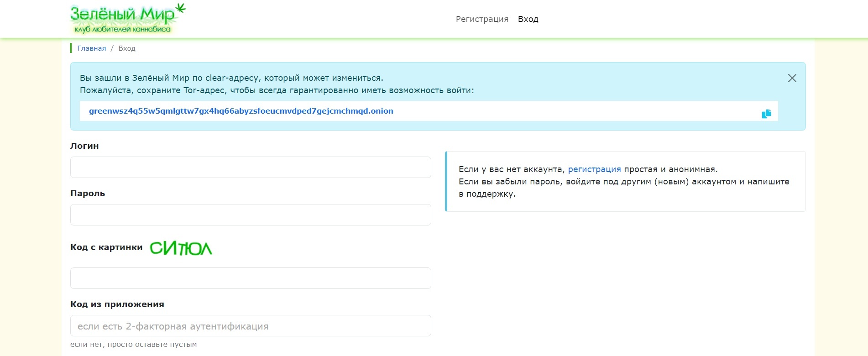Copy the Tor address with the clipboard icon
Viewport: 868px width, 356px height.
[766, 114]
